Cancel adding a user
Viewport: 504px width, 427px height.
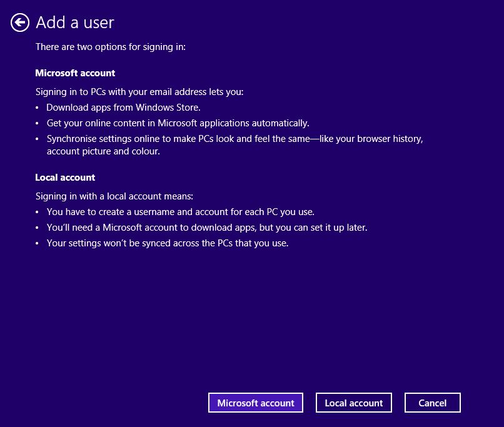[432, 403]
